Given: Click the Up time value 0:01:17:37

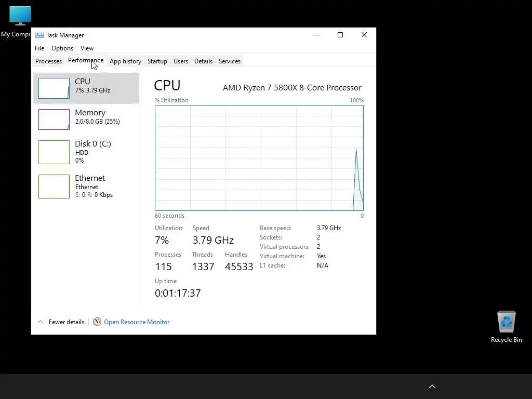Looking at the screenshot, I should pyautogui.click(x=178, y=293).
